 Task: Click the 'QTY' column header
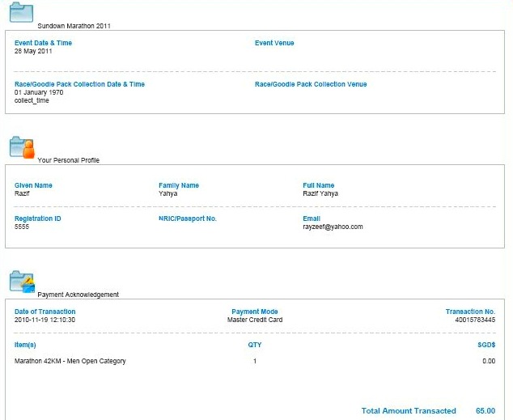[255, 345]
